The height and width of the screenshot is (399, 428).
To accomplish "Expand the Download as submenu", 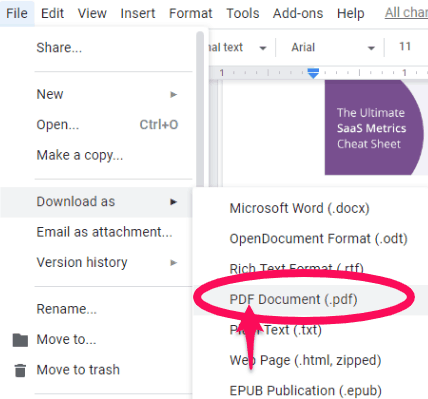I will [97, 202].
